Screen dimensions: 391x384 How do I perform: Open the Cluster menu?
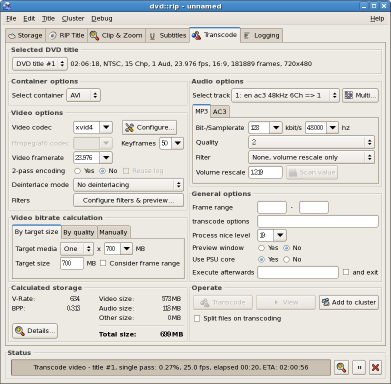[x=73, y=19]
